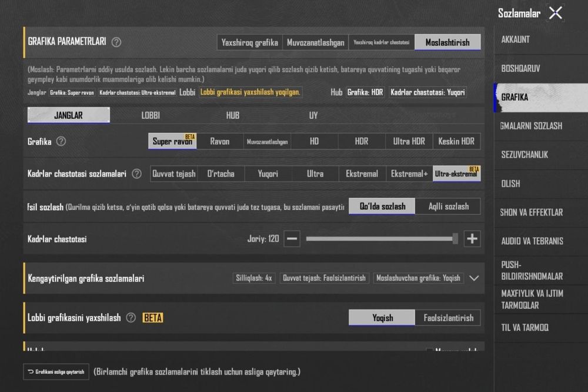The image size is (588, 392).
Task: Choose HD graphics quality
Action: click(314, 141)
